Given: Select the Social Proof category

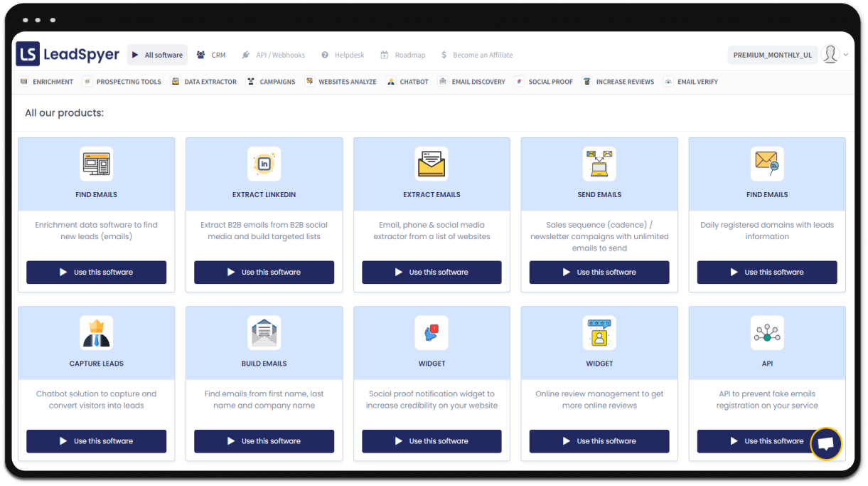Looking at the screenshot, I should [x=544, y=82].
